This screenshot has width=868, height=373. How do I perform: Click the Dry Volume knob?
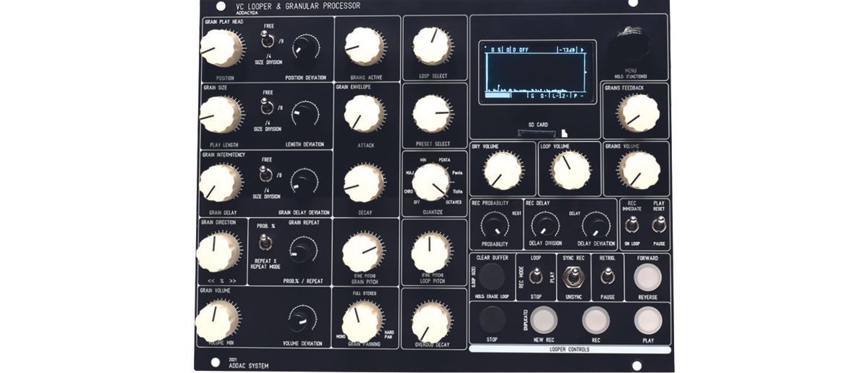[x=503, y=171]
